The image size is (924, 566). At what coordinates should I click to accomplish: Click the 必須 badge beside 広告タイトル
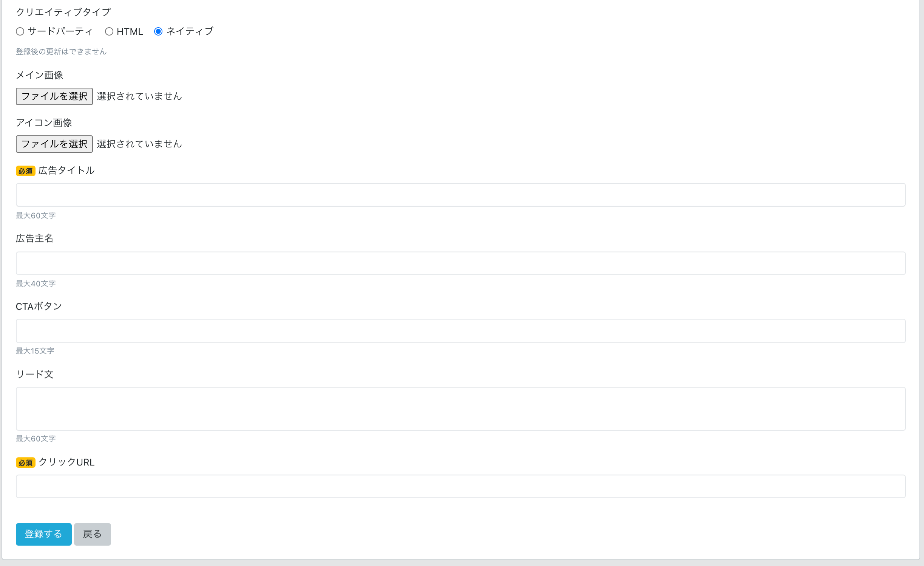point(25,171)
